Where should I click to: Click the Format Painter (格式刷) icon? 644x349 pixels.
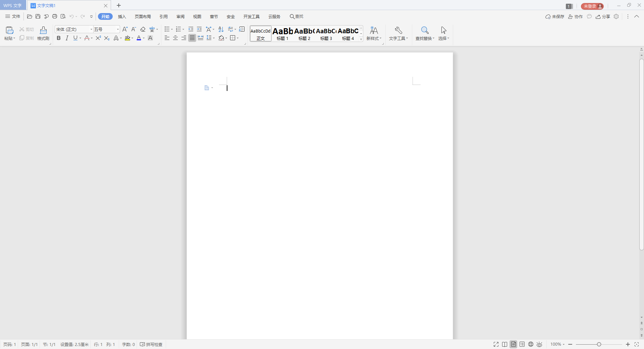tap(43, 30)
